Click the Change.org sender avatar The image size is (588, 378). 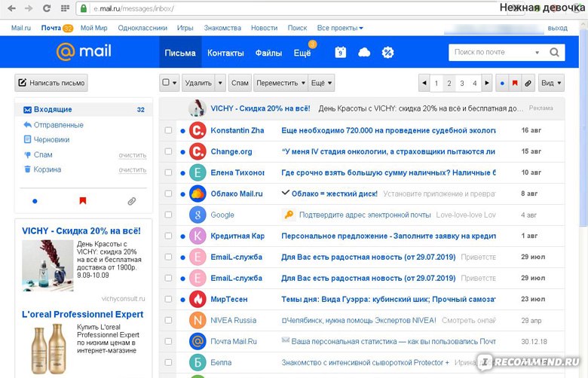(x=198, y=151)
